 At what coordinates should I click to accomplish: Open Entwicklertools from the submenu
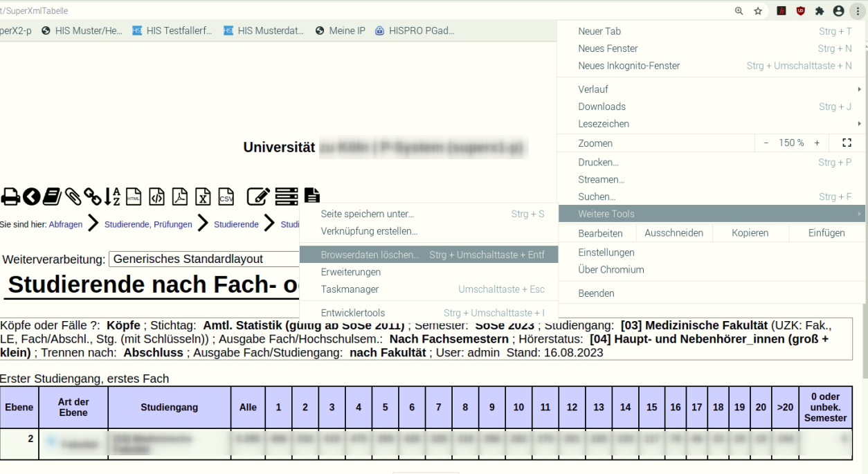point(428,313)
